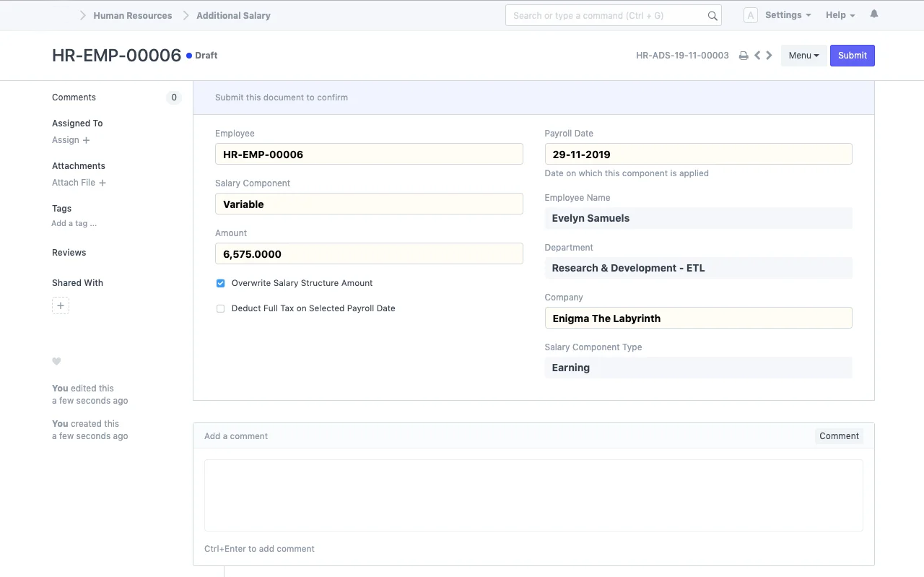Uncheck Overwrite Salary Structure Amount
The image size is (924, 577).
pyautogui.click(x=220, y=283)
